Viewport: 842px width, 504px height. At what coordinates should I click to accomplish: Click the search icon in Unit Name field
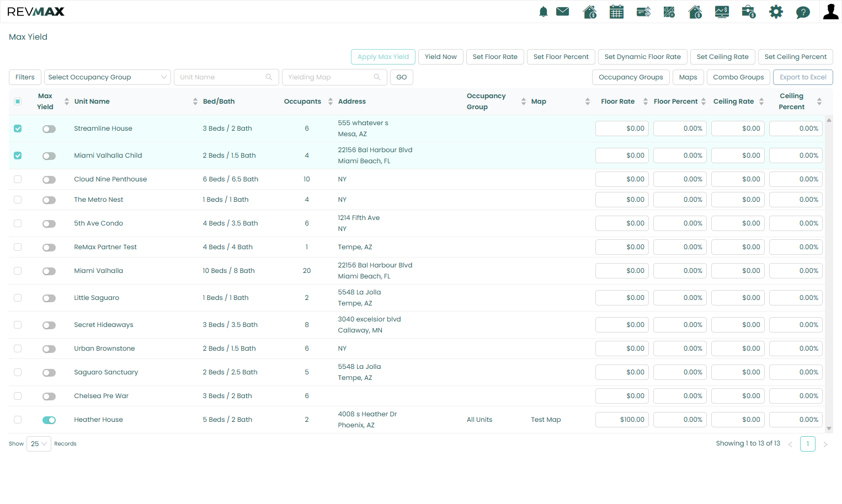269,77
